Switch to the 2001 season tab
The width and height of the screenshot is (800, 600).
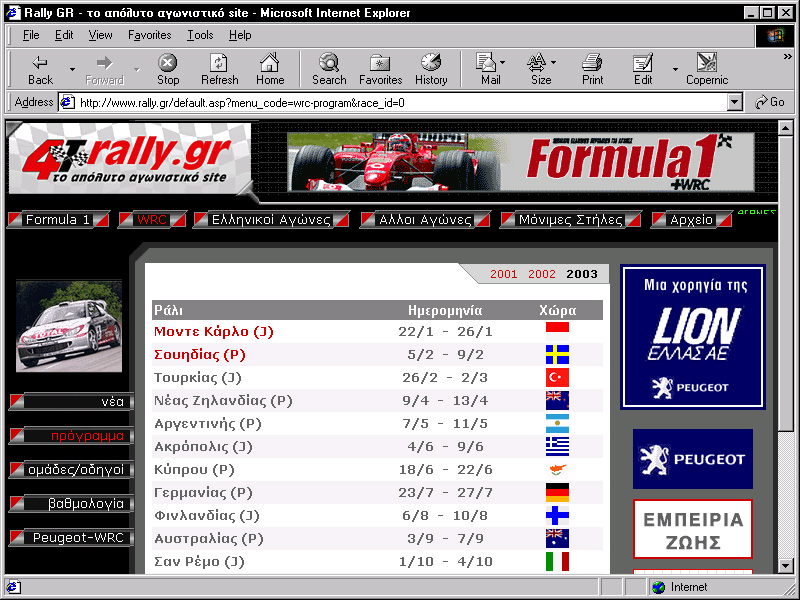(504, 274)
